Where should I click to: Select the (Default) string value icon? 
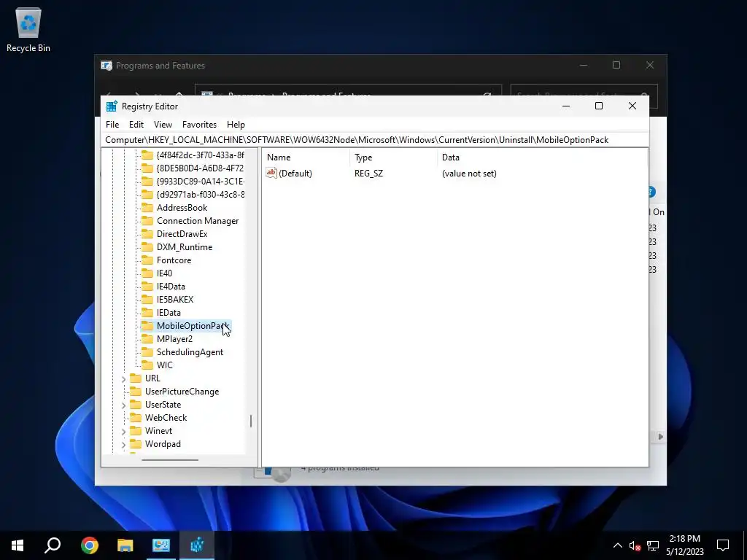point(271,174)
